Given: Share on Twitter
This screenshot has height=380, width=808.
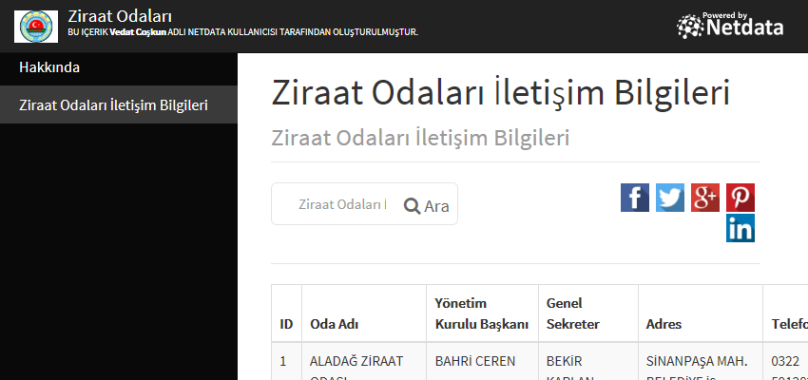Looking at the screenshot, I should pyautogui.click(x=670, y=197).
